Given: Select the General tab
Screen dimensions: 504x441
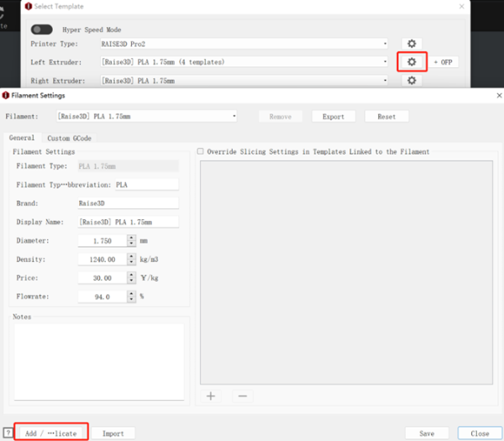Looking at the screenshot, I should [x=22, y=138].
